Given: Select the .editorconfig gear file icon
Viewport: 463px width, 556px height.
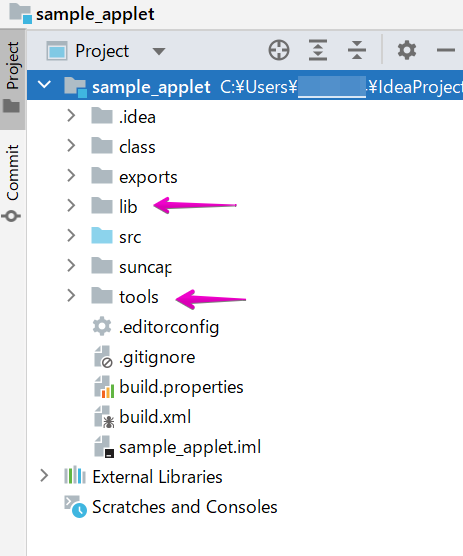Looking at the screenshot, I should pyautogui.click(x=102, y=326).
